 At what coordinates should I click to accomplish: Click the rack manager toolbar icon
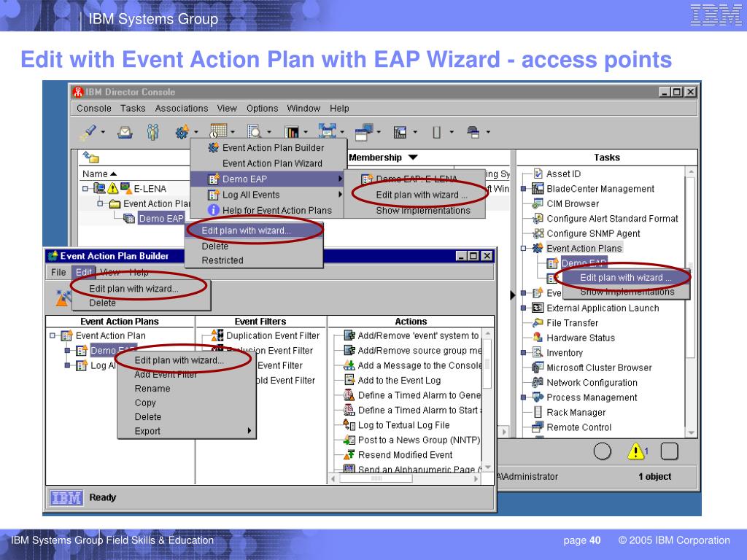click(x=436, y=132)
